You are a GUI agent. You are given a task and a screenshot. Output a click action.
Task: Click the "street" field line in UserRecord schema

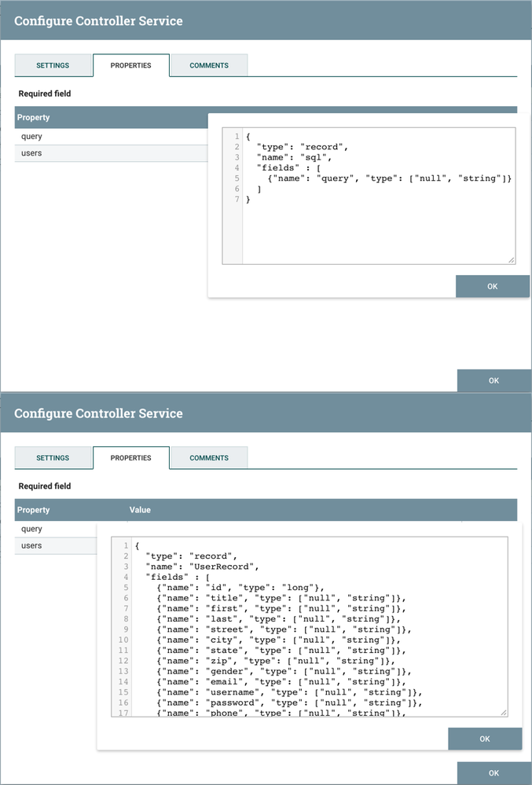click(x=284, y=629)
